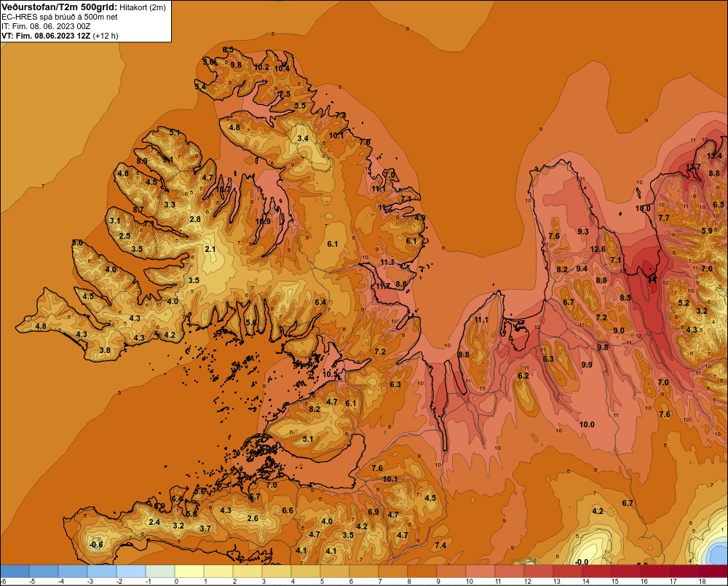Click the legend swatch between 3 and 4

pos(276,571)
